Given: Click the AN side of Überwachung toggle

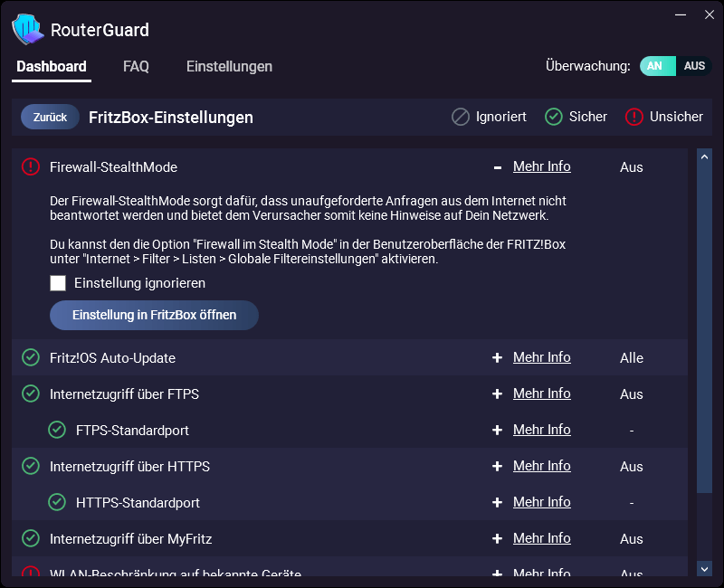Looking at the screenshot, I should click(x=655, y=66).
